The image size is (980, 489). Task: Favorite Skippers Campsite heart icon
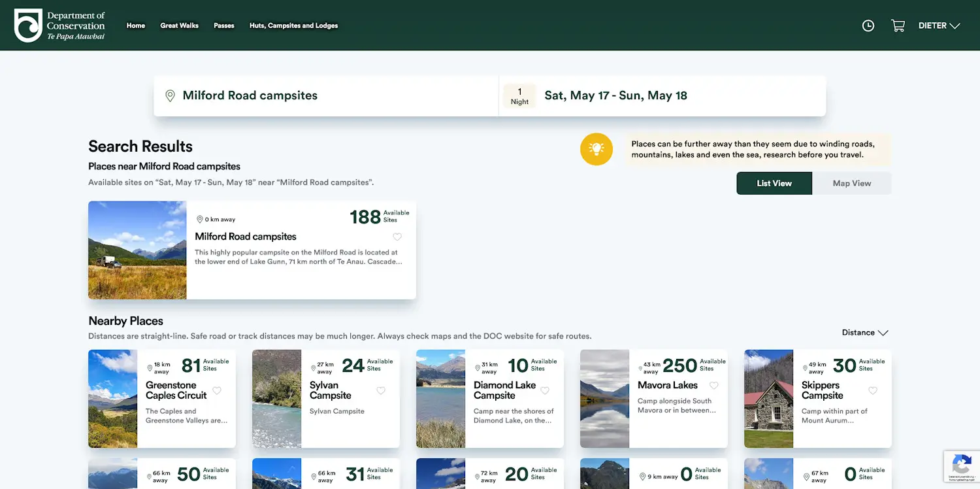873,390
